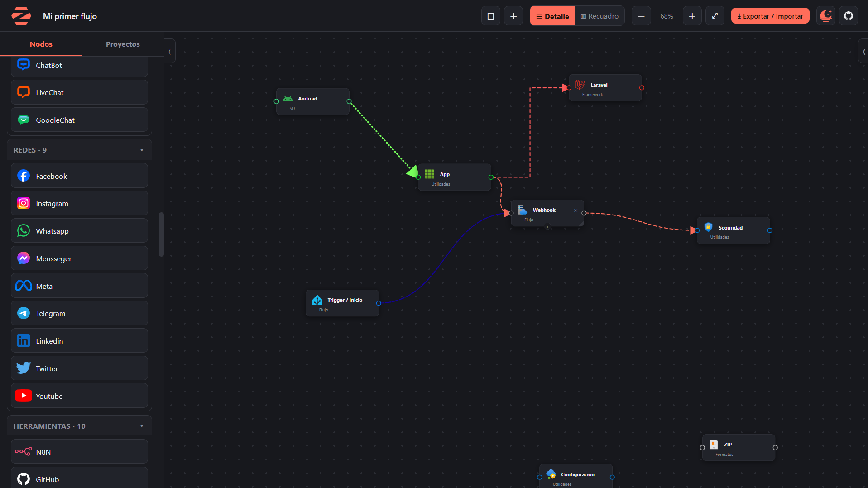Click Seguridad node output port
Image resolution: width=868 pixels, height=488 pixels.
[x=770, y=230]
